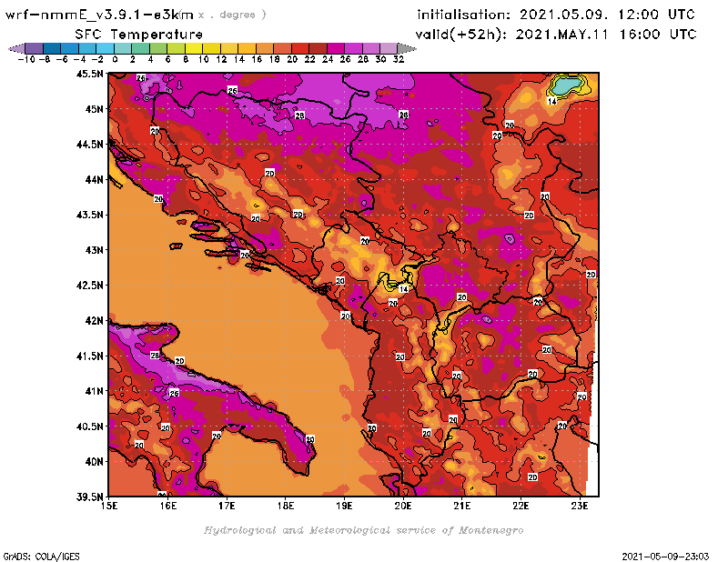Click the 41N latitude label
Viewport: 728px width, 562px height.
94,391
